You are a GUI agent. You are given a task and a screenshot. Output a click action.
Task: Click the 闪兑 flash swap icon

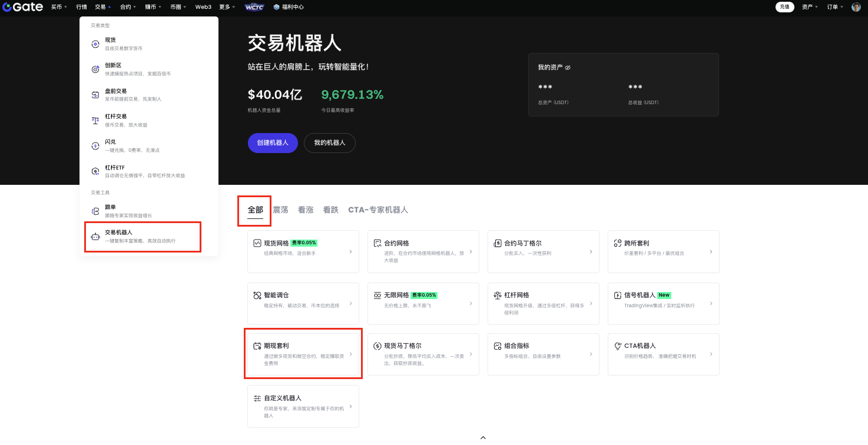point(95,146)
